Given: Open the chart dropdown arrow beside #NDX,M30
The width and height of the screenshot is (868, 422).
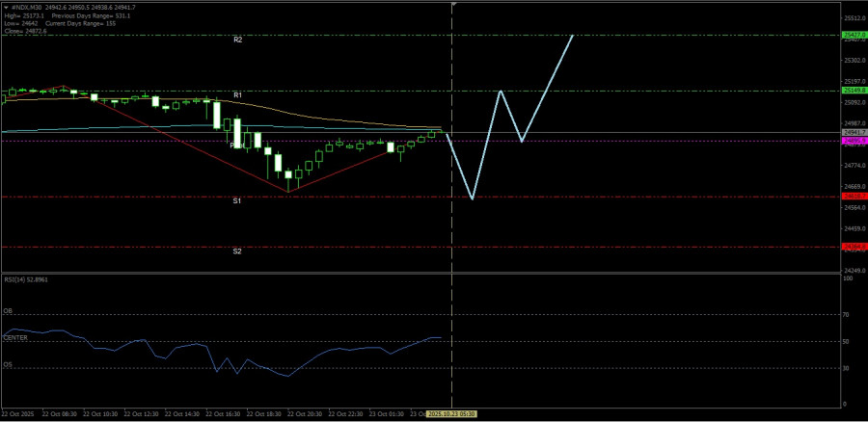Looking at the screenshot, I should point(5,7).
